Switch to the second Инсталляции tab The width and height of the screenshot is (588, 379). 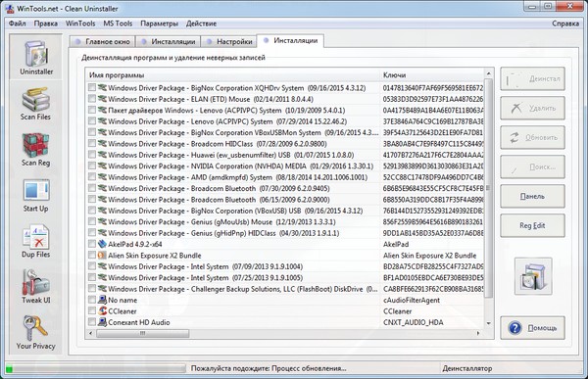pos(291,40)
